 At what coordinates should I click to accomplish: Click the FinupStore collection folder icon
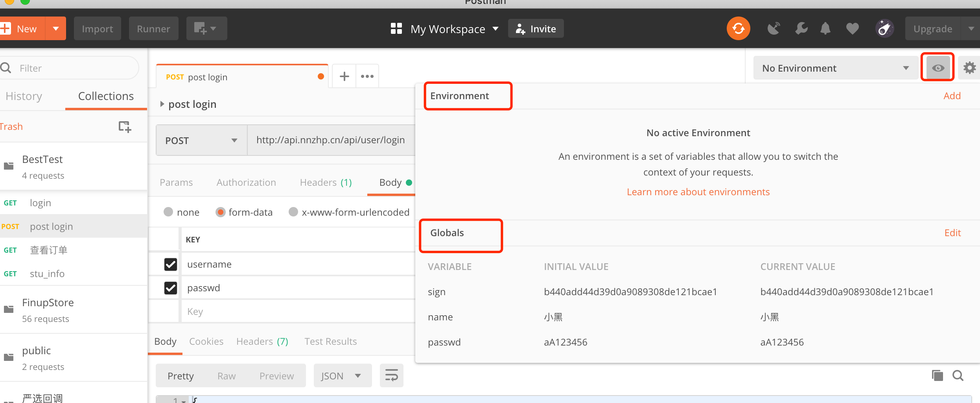coord(8,309)
